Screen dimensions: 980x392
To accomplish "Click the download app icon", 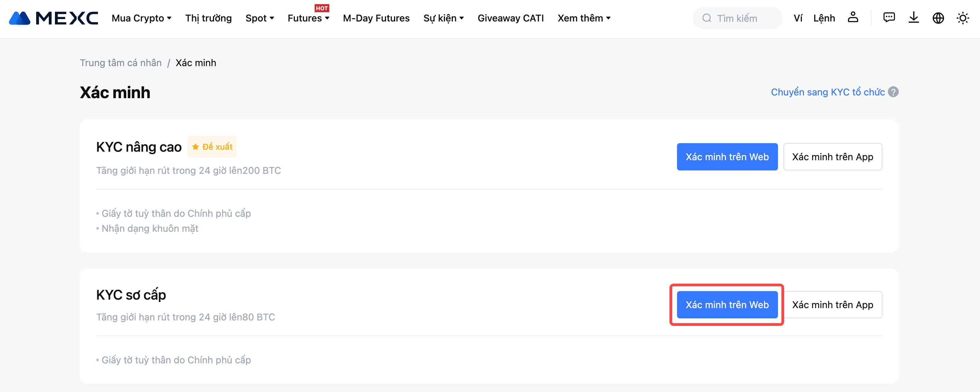I will coord(913,17).
